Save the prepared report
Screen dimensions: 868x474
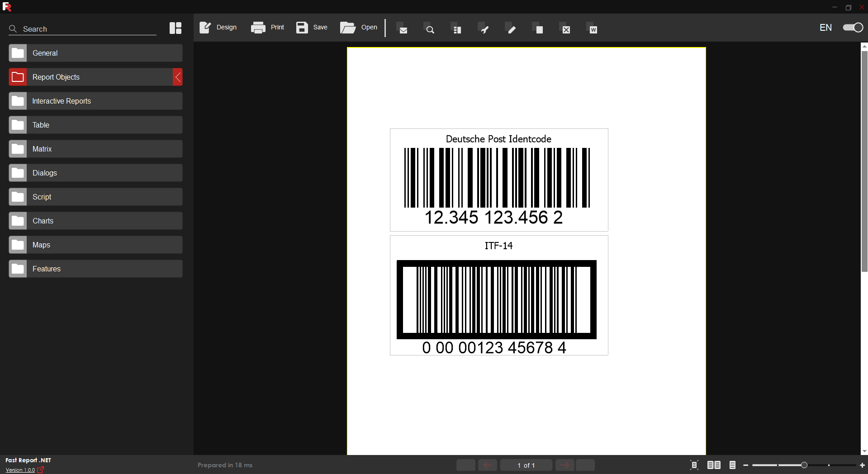tap(312, 27)
